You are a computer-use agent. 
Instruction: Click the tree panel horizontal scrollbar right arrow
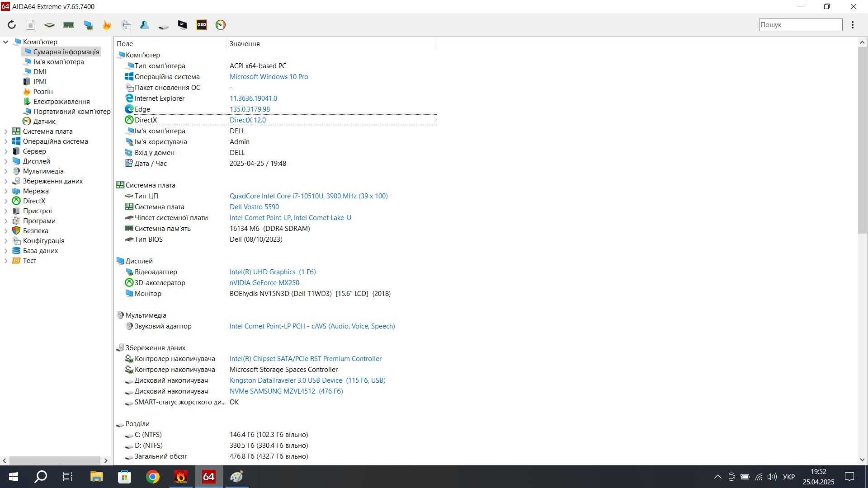pos(106,460)
